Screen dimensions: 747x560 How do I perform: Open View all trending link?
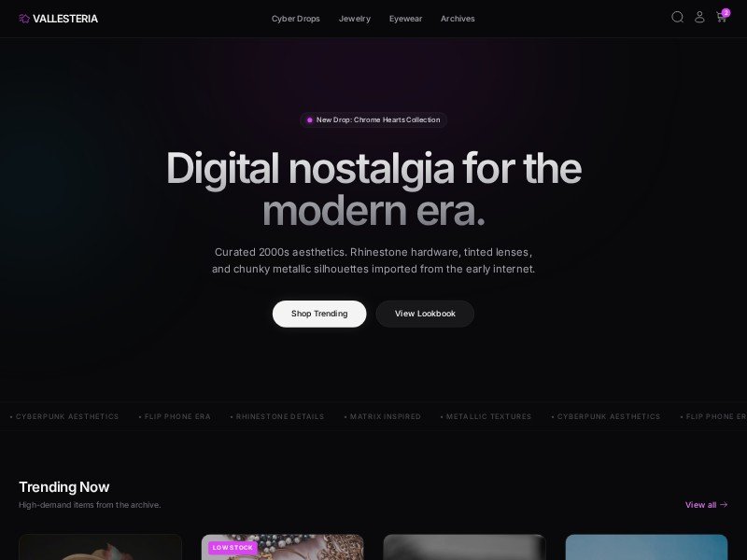point(706,505)
